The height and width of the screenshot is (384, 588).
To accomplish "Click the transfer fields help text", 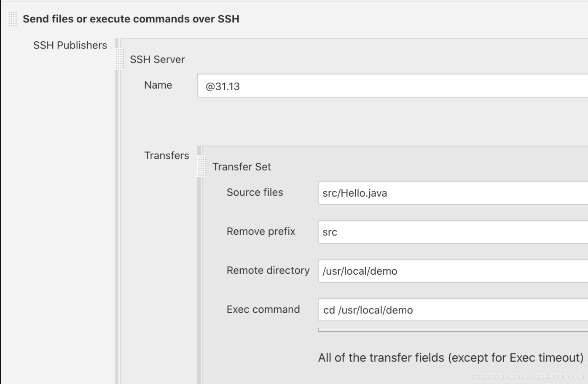I will (451, 357).
